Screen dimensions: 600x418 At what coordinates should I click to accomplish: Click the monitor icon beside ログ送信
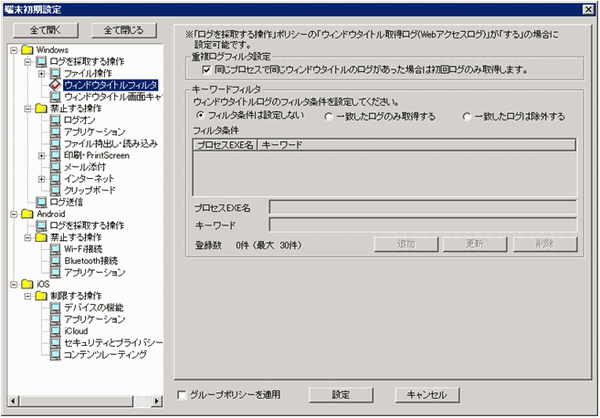41,202
